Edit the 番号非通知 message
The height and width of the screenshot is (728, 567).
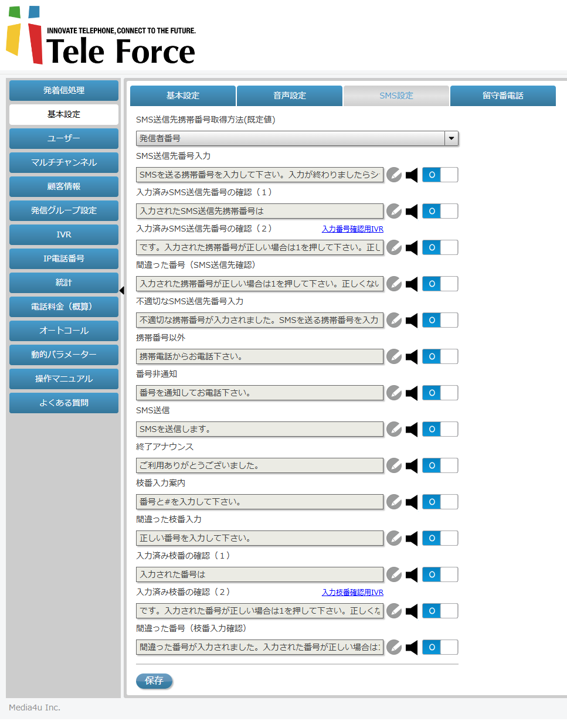[393, 393]
